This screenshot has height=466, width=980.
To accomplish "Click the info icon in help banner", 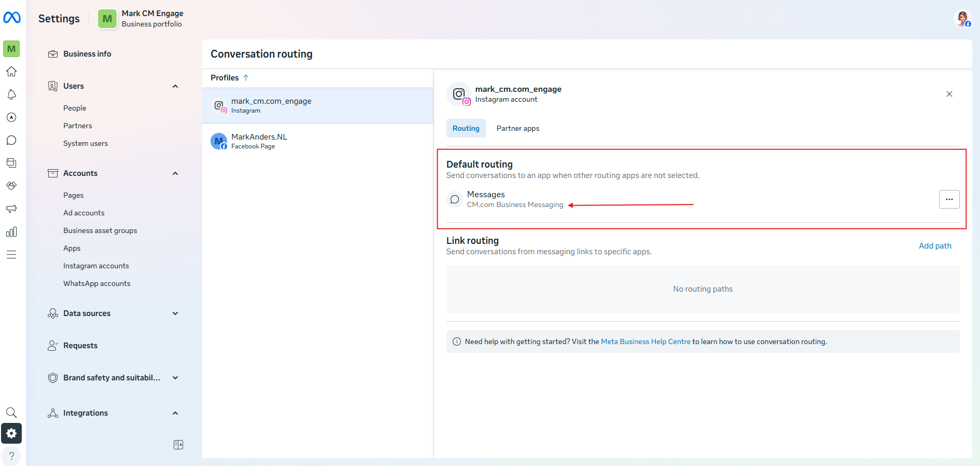I will pos(457,341).
